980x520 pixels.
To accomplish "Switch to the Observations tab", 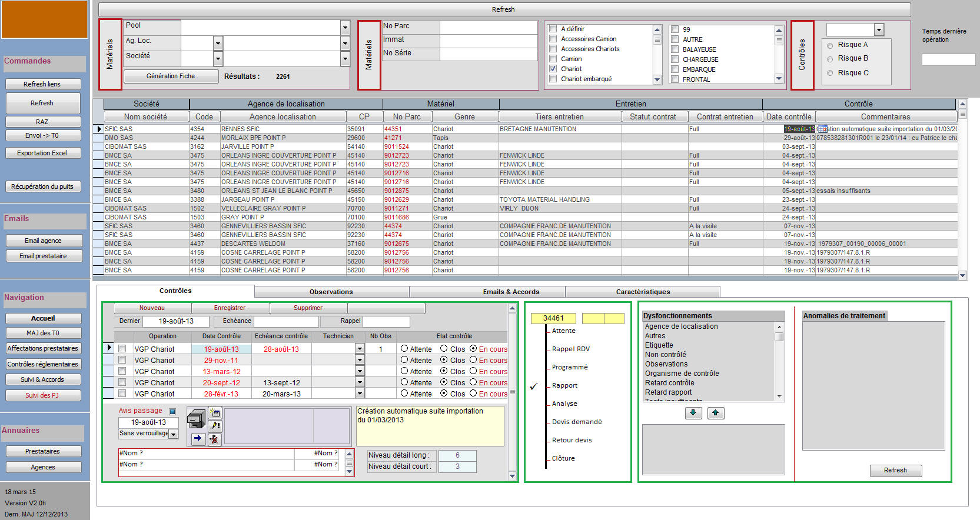I will point(331,292).
